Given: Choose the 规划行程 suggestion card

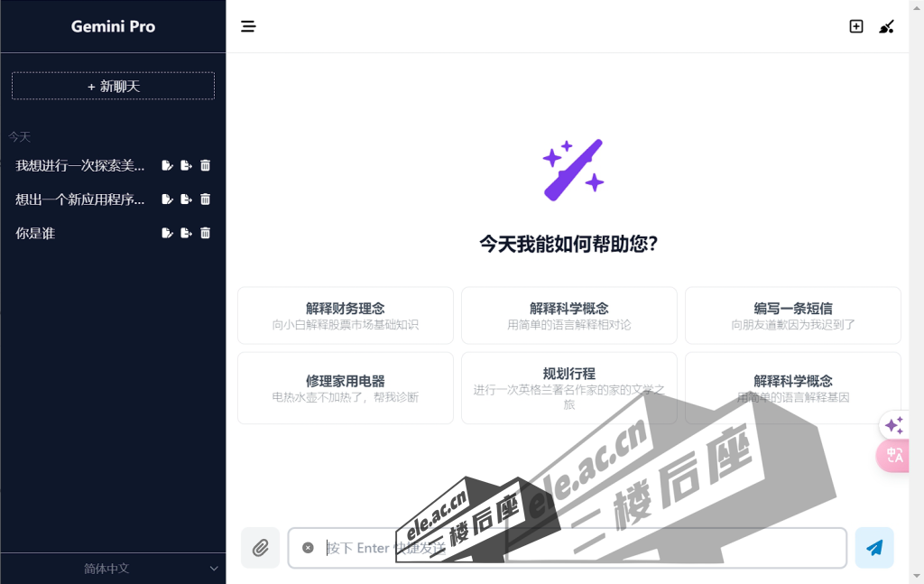Looking at the screenshot, I should pyautogui.click(x=568, y=386).
